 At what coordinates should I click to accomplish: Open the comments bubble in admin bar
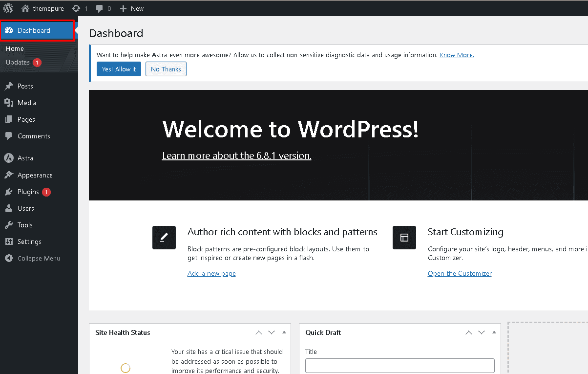point(100,8)
